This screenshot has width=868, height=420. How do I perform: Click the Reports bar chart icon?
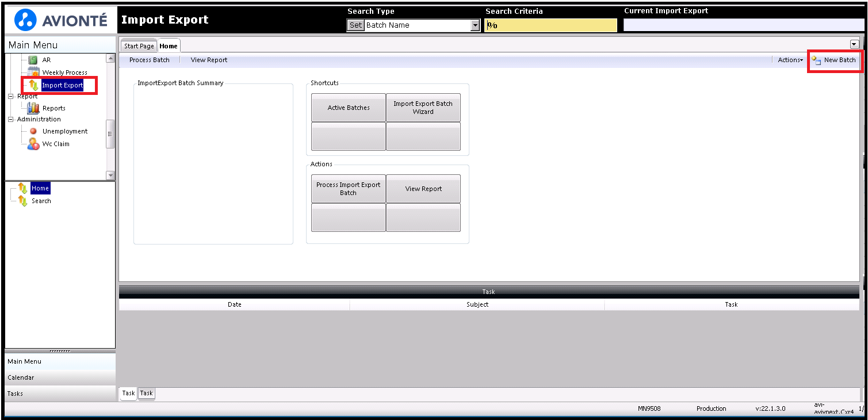click(33, 108)
